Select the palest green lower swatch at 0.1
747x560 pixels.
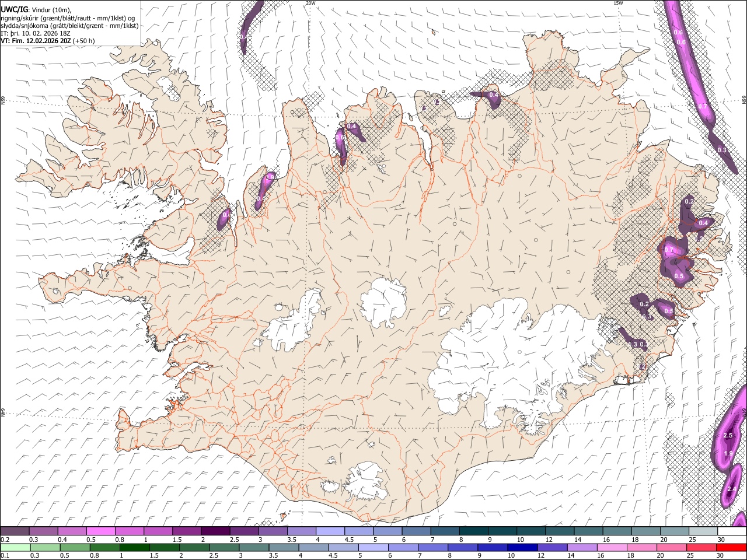(15, 547)
